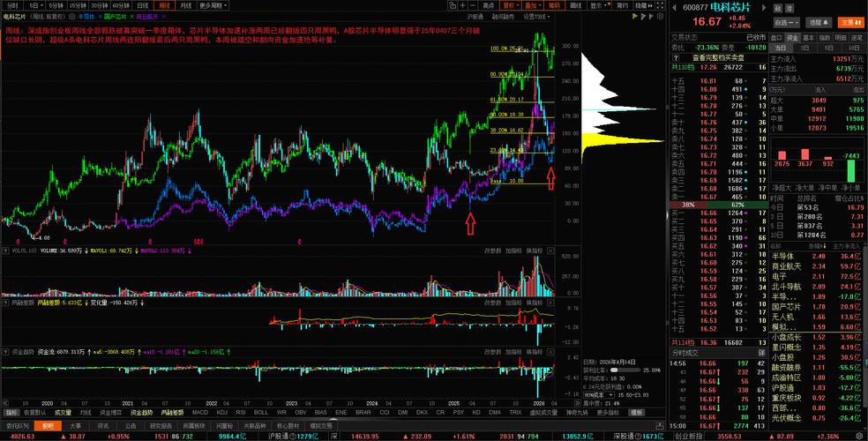The width and height of the screenshot is (868, 441).
Task: Click 提醒 alert button
Action: coord(819,23)
